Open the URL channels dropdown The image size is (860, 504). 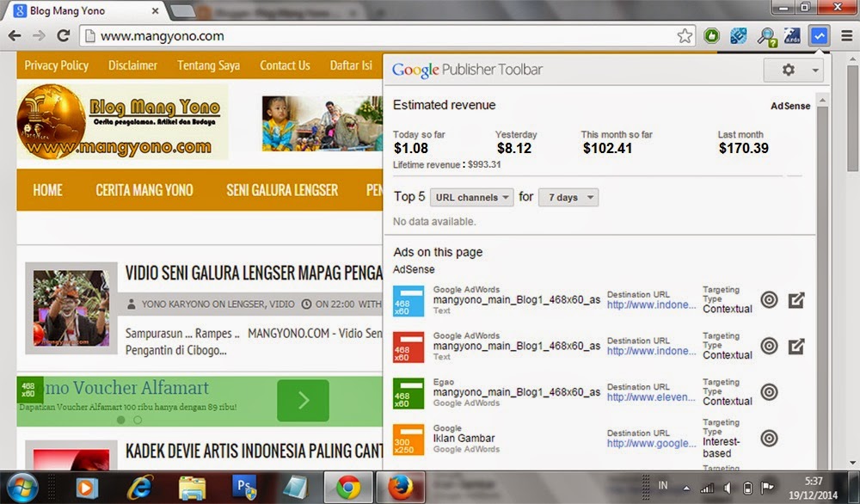pyautogui.click(x=471, y=198)
